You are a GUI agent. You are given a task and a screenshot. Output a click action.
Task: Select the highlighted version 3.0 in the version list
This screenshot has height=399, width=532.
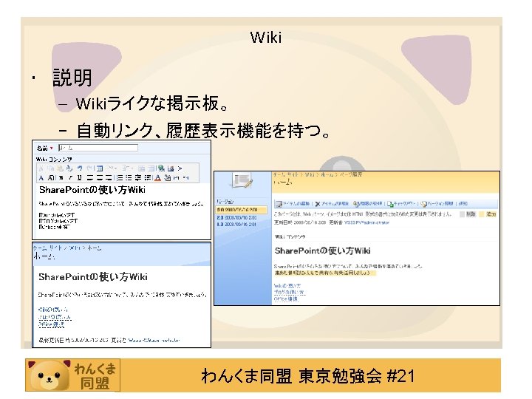[x=241, y=210]
